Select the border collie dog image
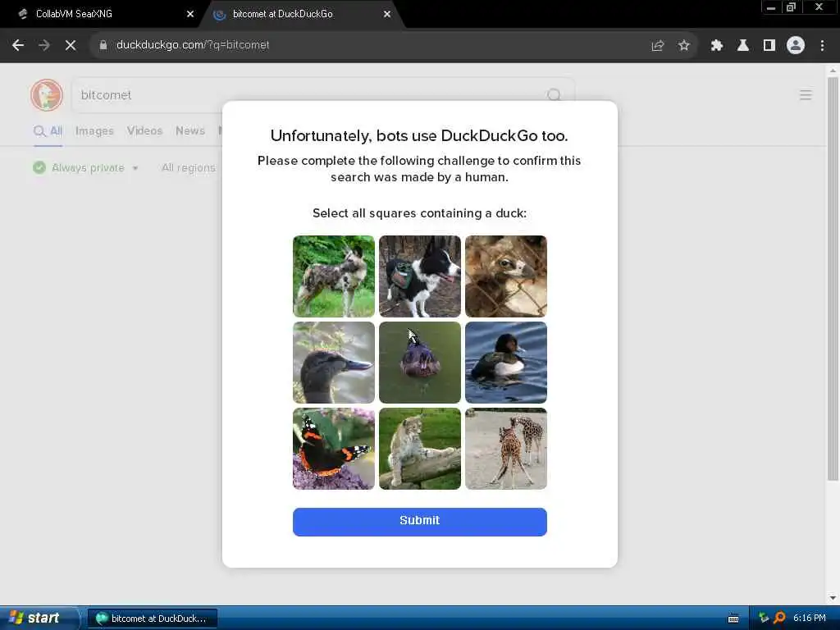The width and height of the screenshot is (840, 630). pos(420,276)
